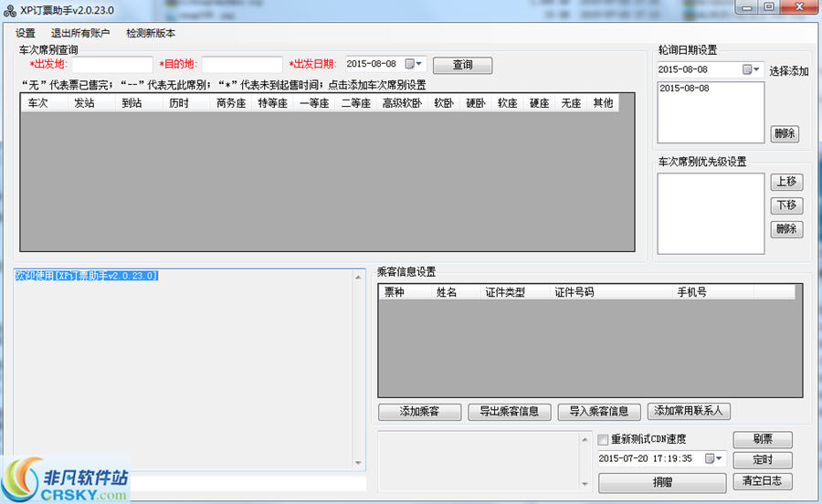
Task: Click the welcome log line 欢迎使用[XP订票助手v2.0.23.0]
Action: [x=87, y=276]
